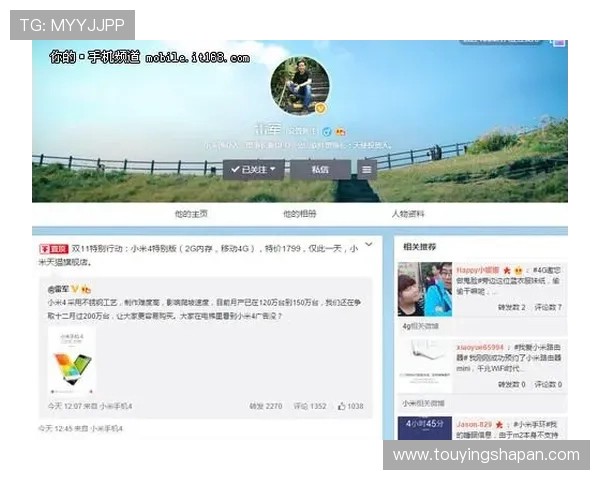Open the 小米手机4 poster thumbnail
The width and height of the screenshot is (600, 480).
[72, 361]
